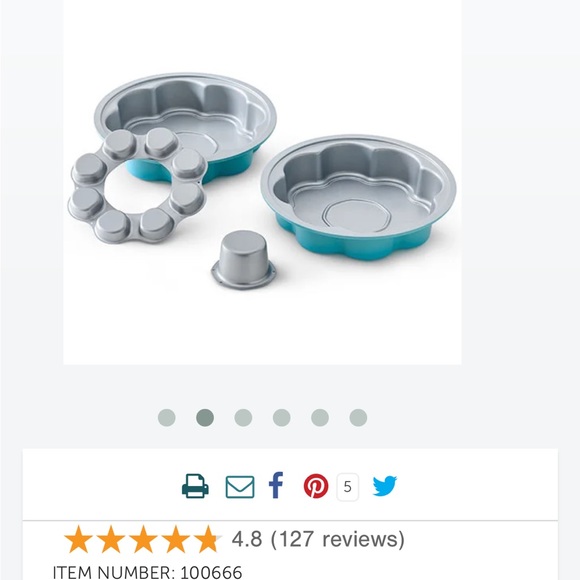Click the 4.8 rating number
This screenshot has width=580, height=580.
click(247, 539)
